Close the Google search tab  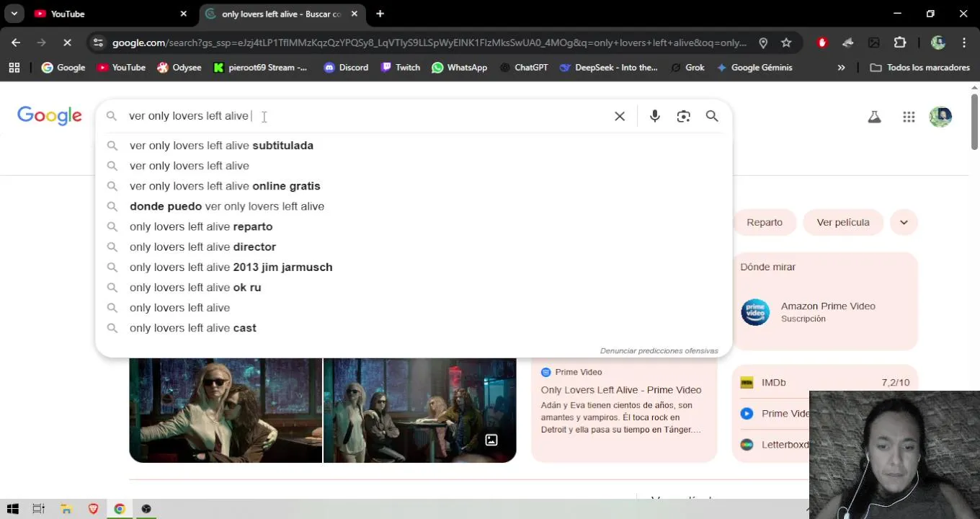354,14
